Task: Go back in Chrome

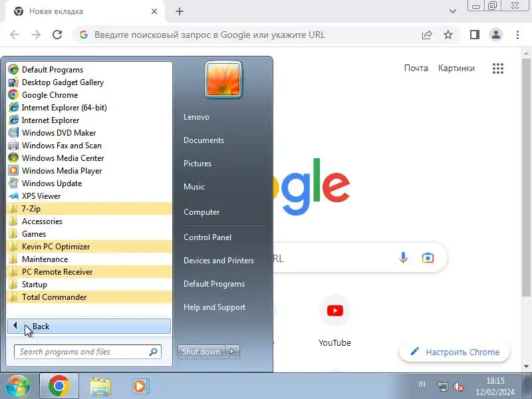Action: 15,35
